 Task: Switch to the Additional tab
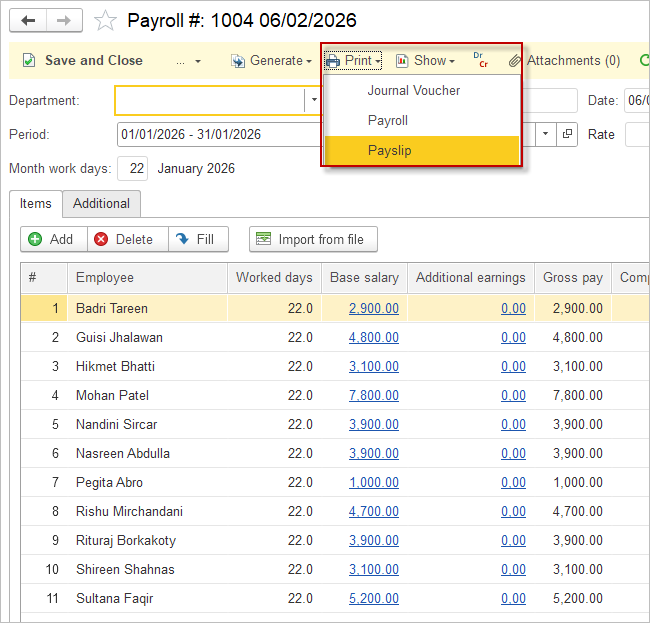[x=101, y=203]
